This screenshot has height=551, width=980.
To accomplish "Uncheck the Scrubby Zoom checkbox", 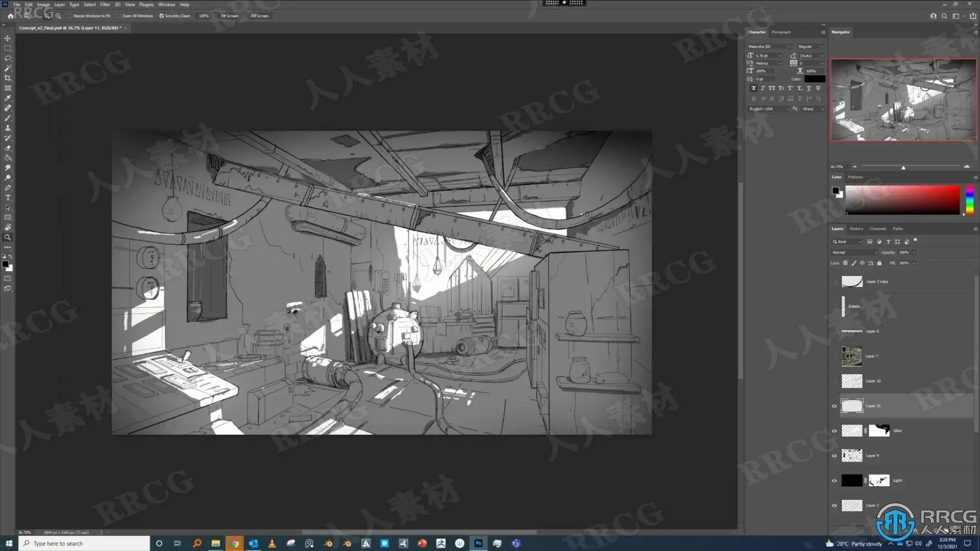I will (162, 16).
